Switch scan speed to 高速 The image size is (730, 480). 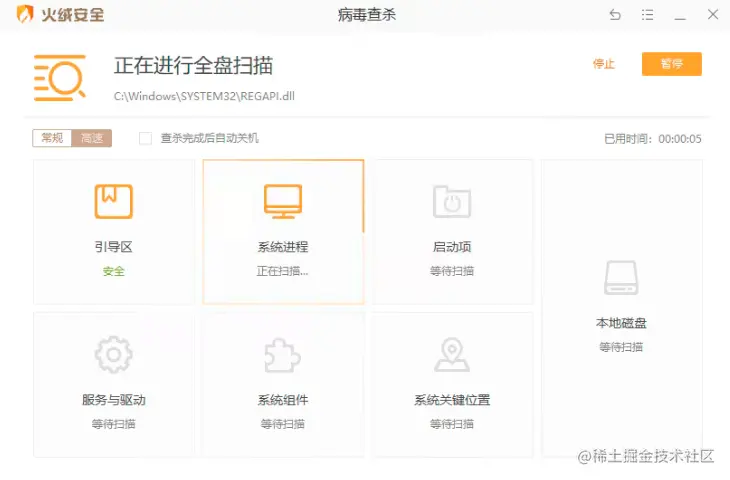coord(92,138)
